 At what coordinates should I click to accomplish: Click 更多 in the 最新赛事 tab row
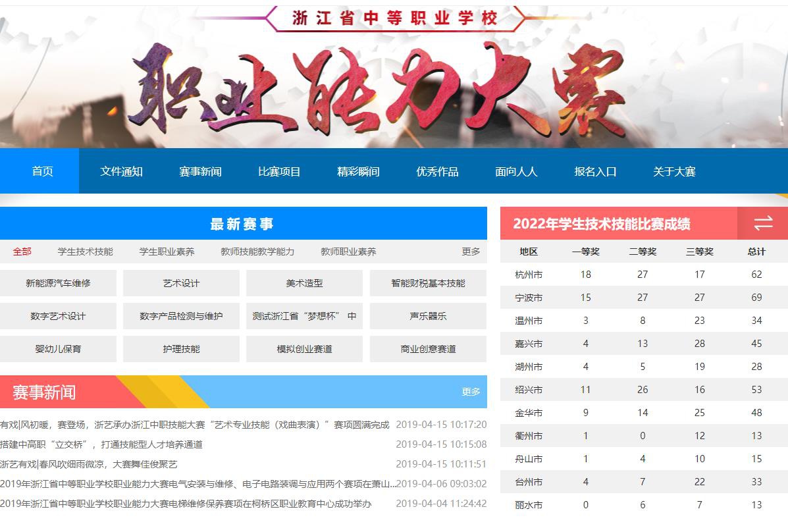[x=471, y=252]
